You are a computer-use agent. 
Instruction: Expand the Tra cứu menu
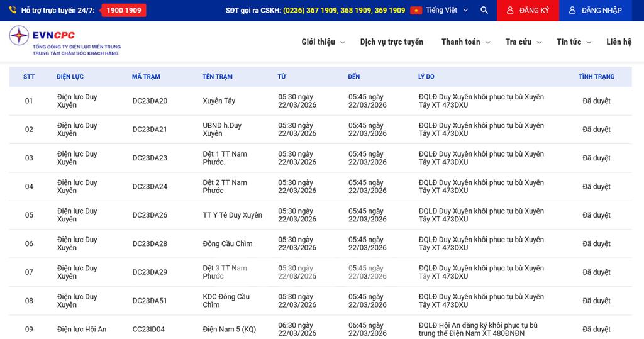522,42
